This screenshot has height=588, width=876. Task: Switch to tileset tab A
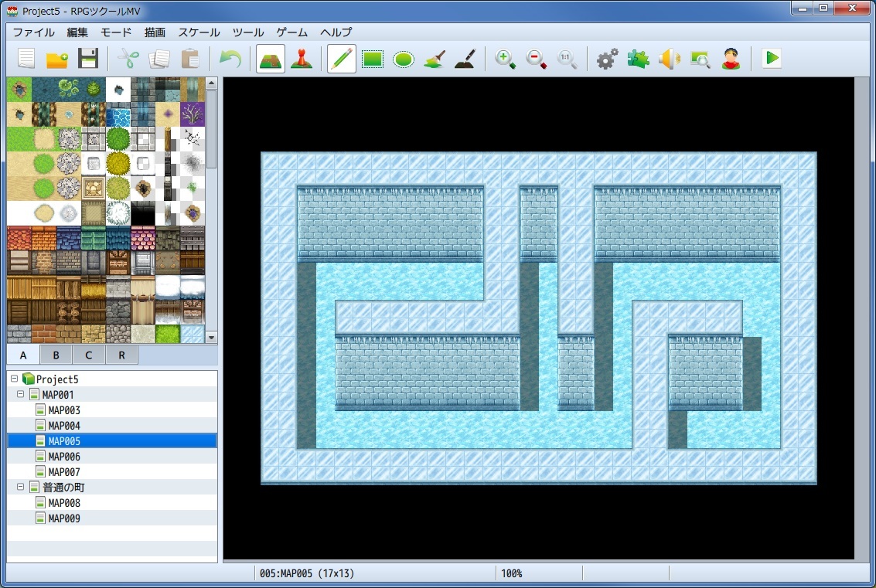click(x=23, y=355)
